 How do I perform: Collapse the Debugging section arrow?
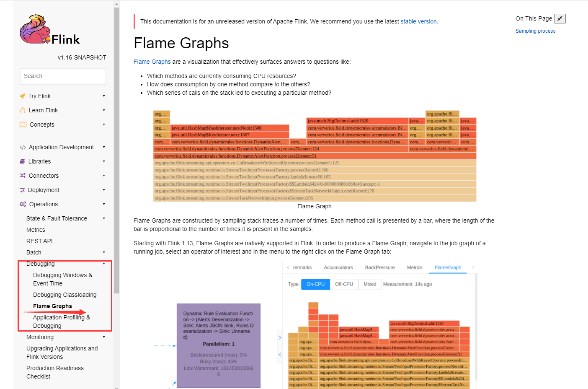(104, 264)
